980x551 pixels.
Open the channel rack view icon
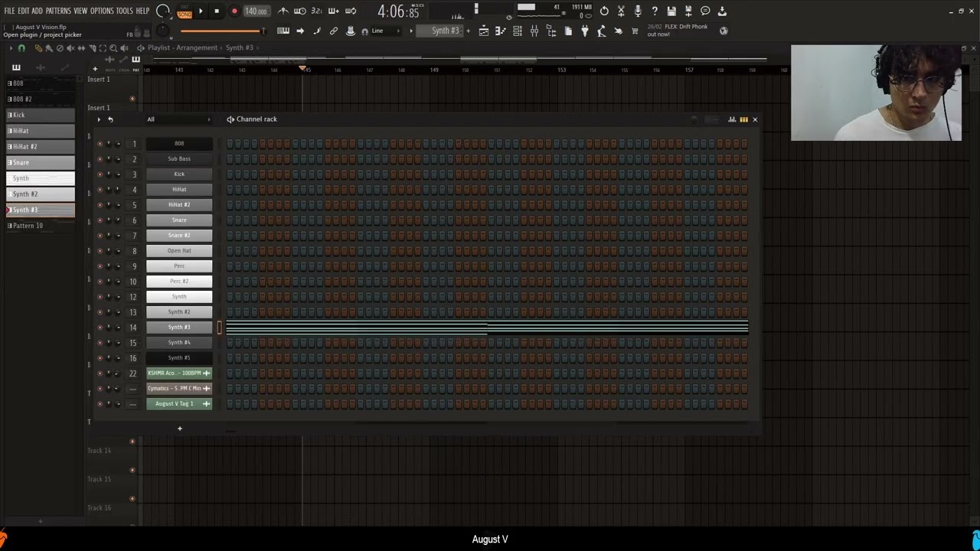[517, 31]
